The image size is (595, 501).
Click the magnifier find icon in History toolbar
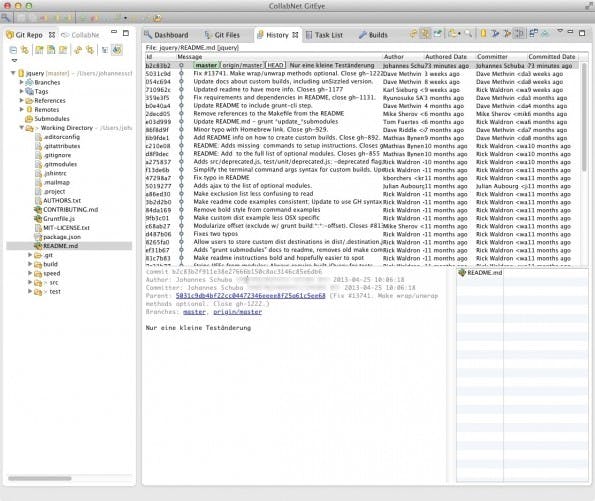point(468,34)
